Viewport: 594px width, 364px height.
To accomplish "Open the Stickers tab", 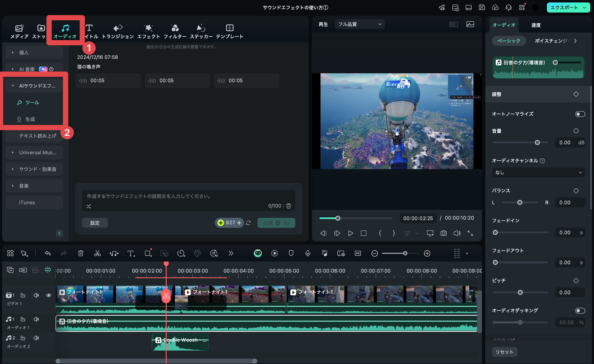I will [x=201, y=31].
